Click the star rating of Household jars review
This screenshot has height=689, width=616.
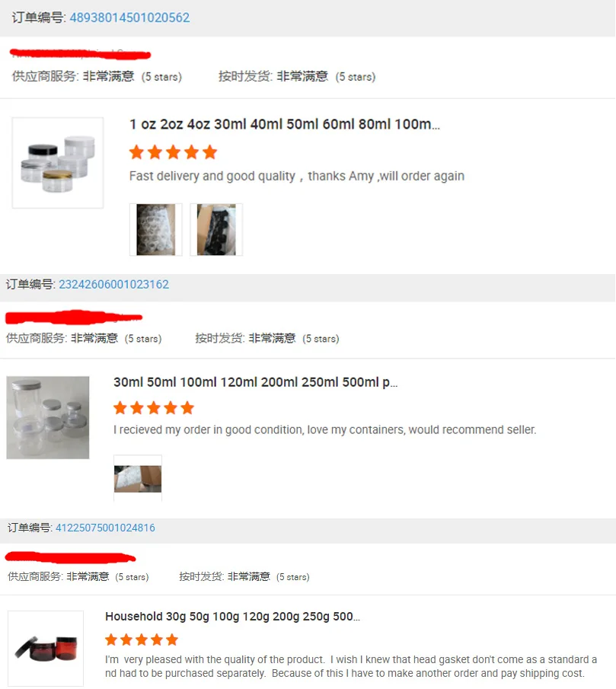click(x=142, y=640)
